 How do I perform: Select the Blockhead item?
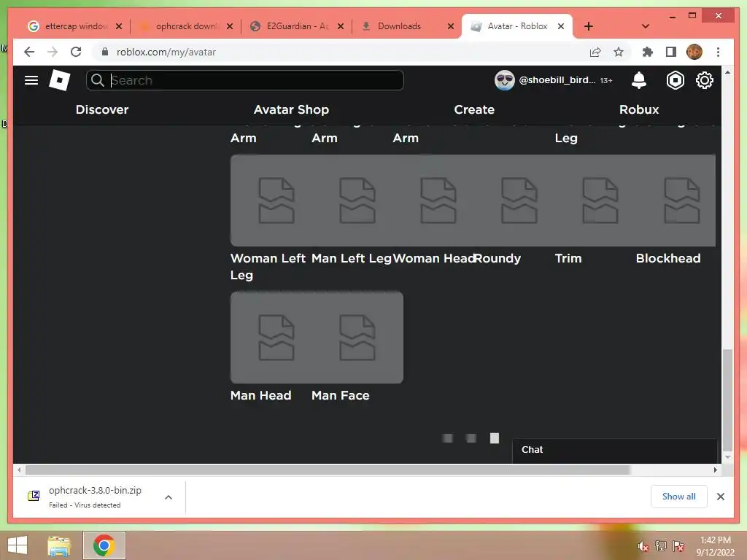pos(676,200)
